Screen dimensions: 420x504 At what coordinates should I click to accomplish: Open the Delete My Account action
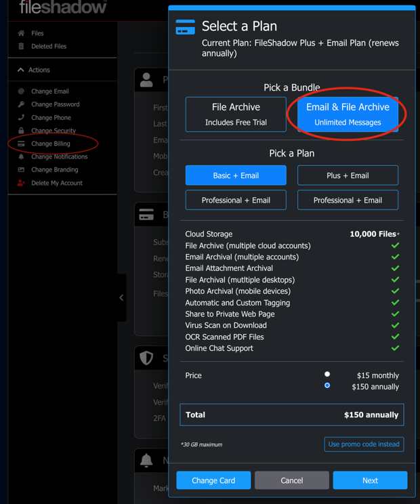click(57, 183)
